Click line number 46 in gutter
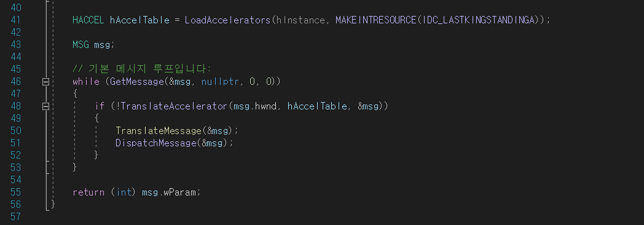Viewport: 644px width, 225px height. [x=15, y=81]
